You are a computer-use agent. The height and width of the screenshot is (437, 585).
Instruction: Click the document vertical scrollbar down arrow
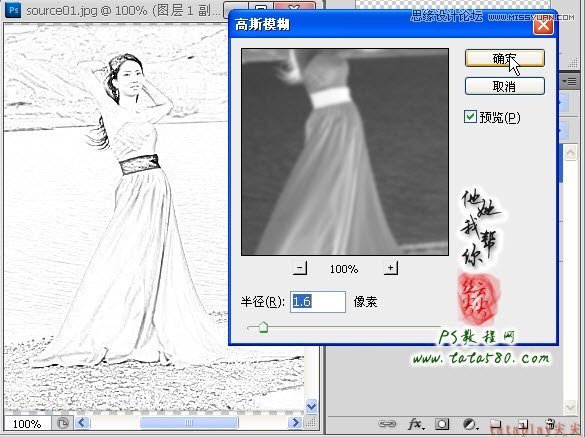point(312,406)
